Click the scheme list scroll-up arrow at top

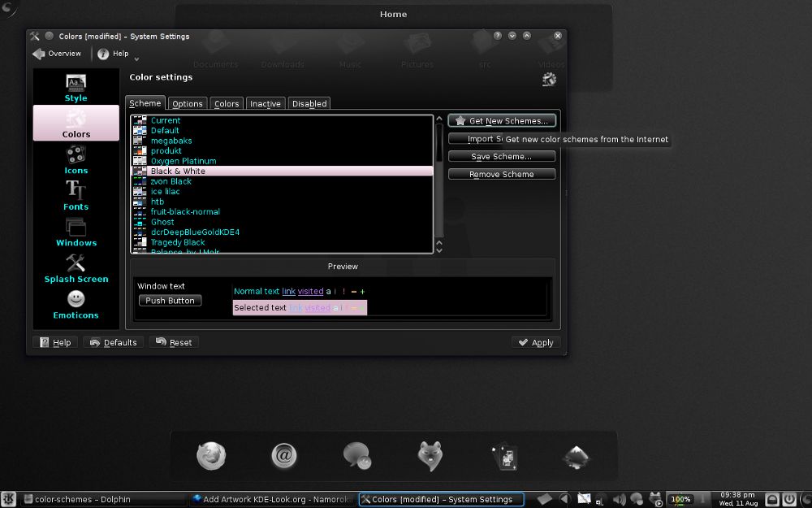[439, 119]
